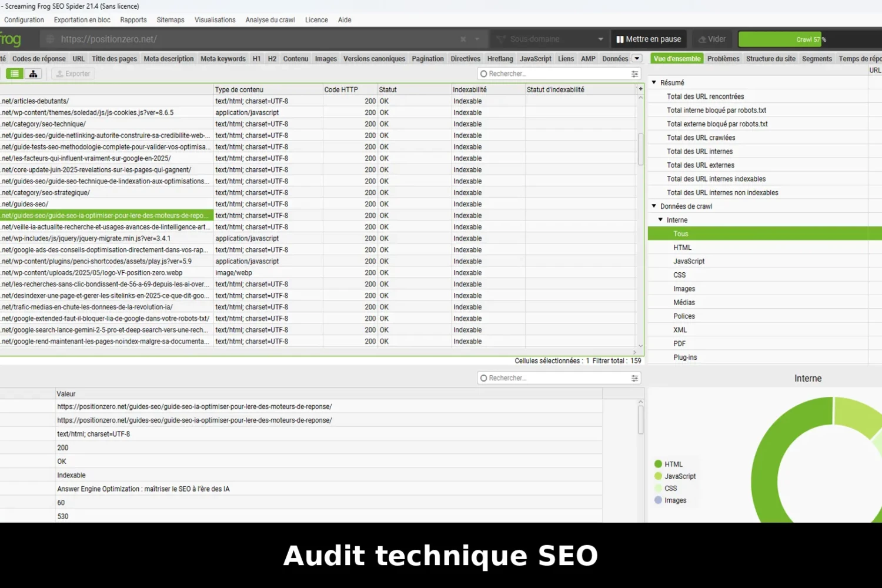Screen dimensions: 882x588
Task: Open the Sous-domaine dropdown
Action: coord(600,39)
